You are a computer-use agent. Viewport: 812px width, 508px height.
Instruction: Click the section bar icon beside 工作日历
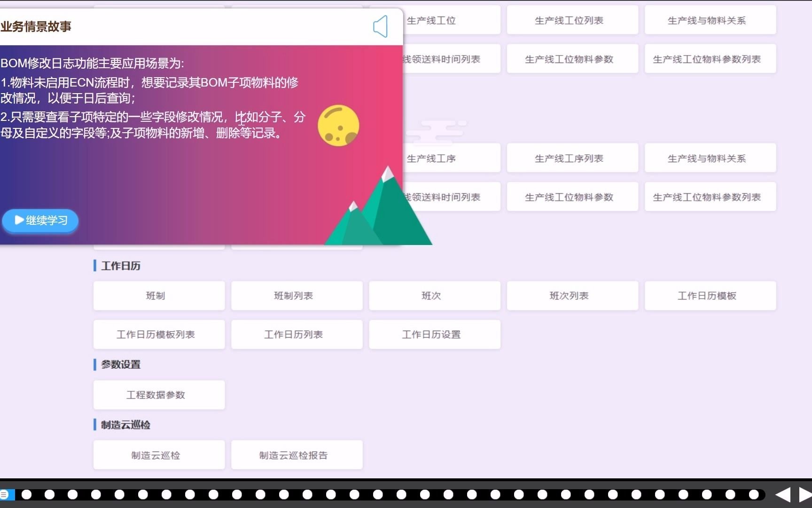coord(94,266)
